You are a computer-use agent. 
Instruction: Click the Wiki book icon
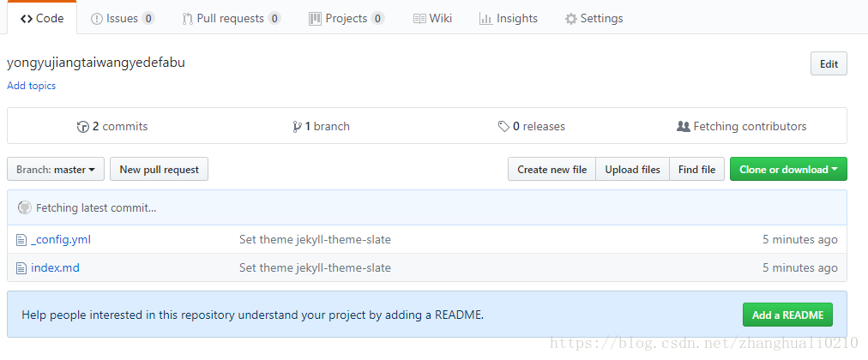pos(419,19)
